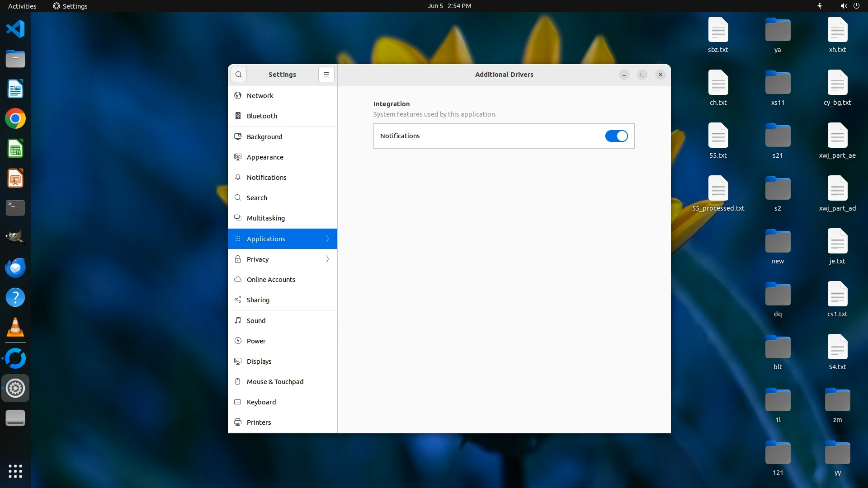This screenshot has height=488, width=868.
Task: Toggle the Notifications switch for Additional Drivers
Action: (616, 136)
